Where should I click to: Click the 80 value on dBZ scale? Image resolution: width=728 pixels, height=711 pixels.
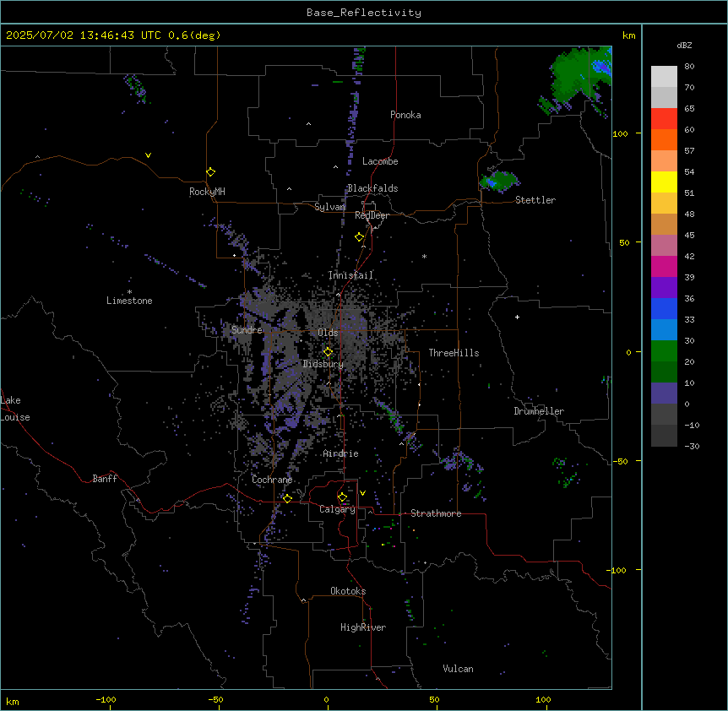click(689, 67)
